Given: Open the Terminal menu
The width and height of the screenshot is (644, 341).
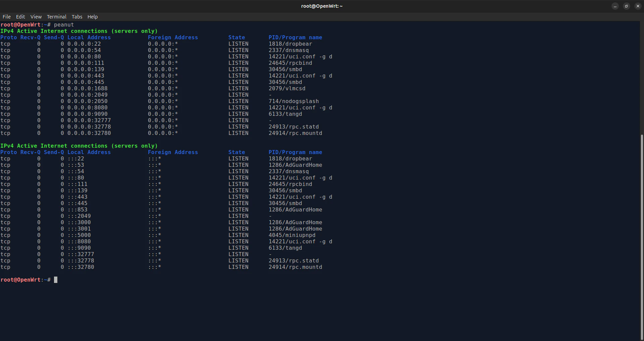Looking at the screenshot, I should click(57, 17).
